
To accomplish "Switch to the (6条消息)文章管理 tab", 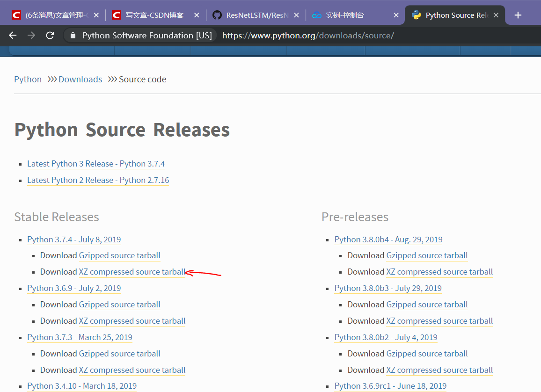I will tap(56, 15).
